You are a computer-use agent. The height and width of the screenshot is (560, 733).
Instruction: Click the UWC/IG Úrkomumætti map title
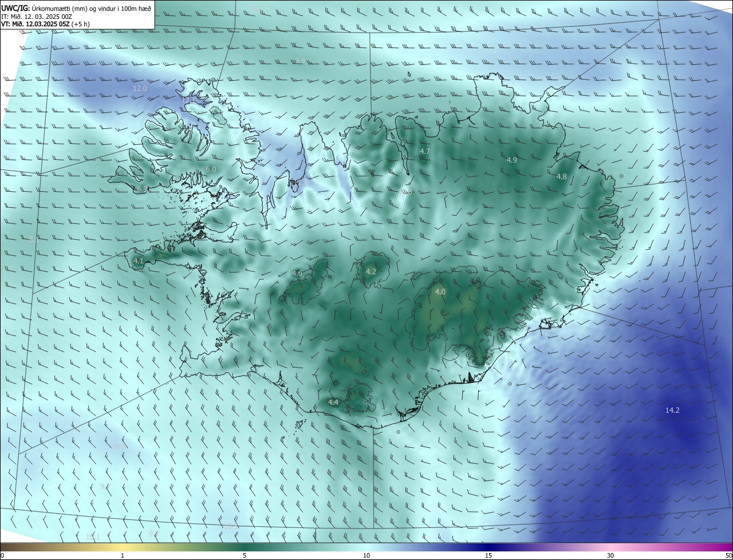tap(76, 7)
